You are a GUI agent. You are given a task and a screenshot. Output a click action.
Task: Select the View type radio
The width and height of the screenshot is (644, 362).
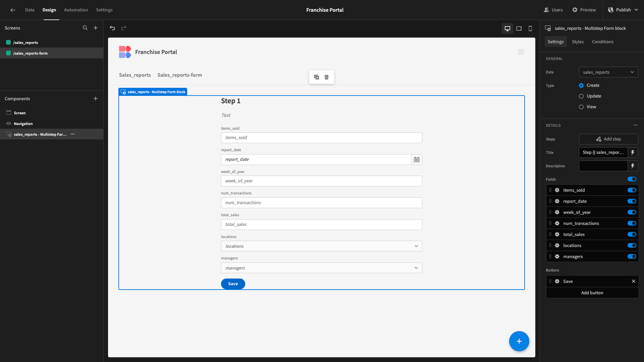tap(581, 107)
